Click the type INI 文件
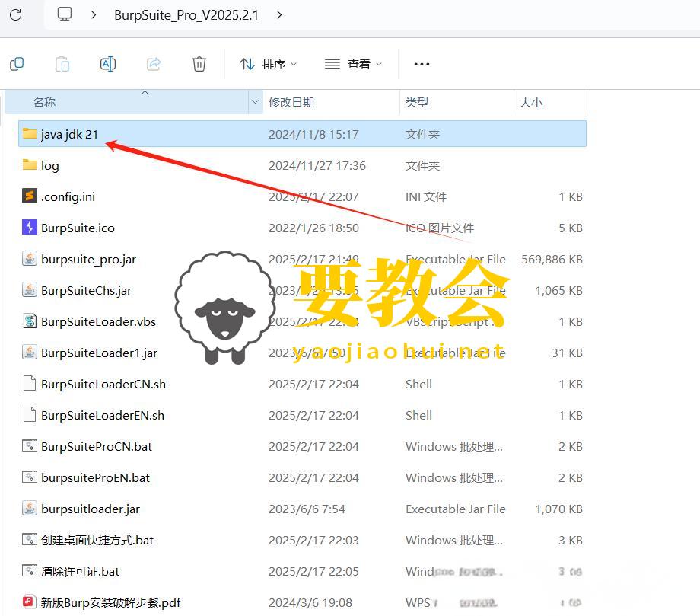Viewport: 700px width, 616px height. pos(426,197)
